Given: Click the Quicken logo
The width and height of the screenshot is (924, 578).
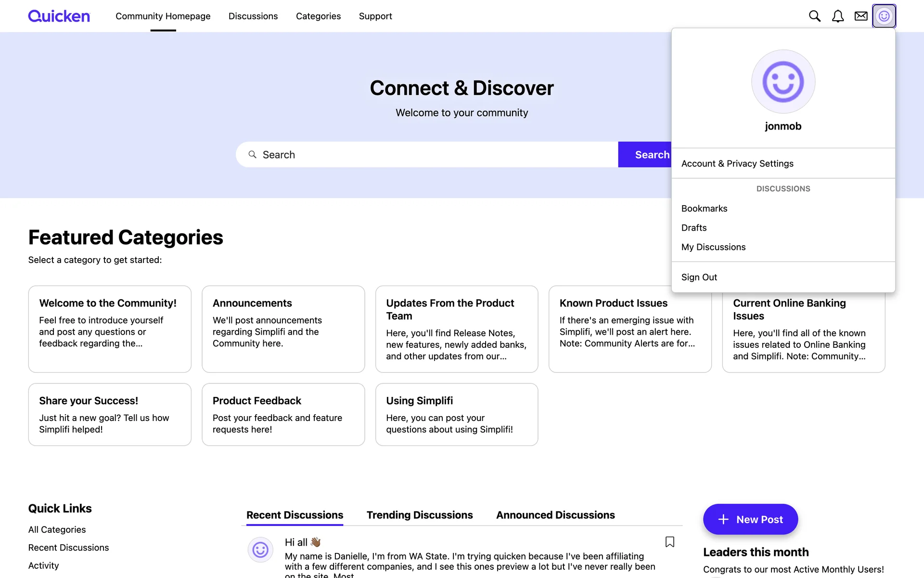Looking at the screenshot, I should [59, 16].
